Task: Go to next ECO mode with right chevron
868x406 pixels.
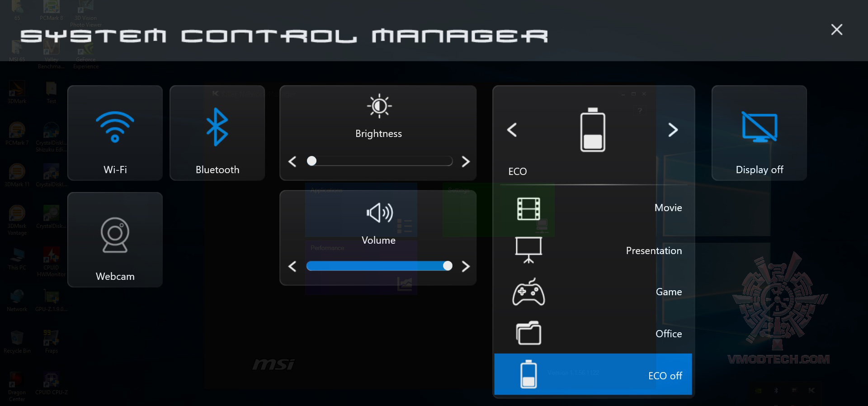Action: coord(673,130)
